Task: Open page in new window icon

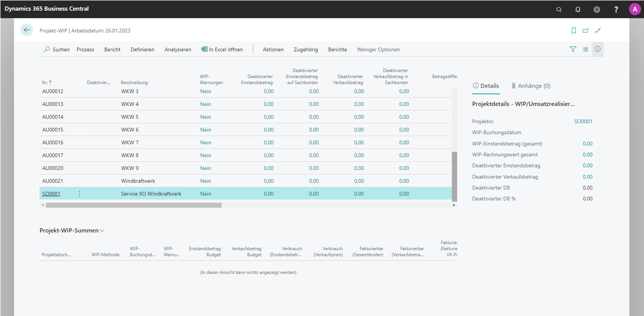Action: coord(586,31)
